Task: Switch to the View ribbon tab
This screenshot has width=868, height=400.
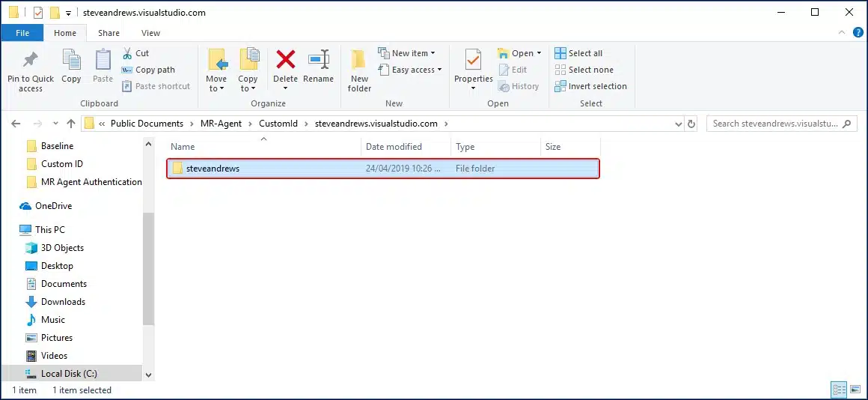Action: coord(150,33)
